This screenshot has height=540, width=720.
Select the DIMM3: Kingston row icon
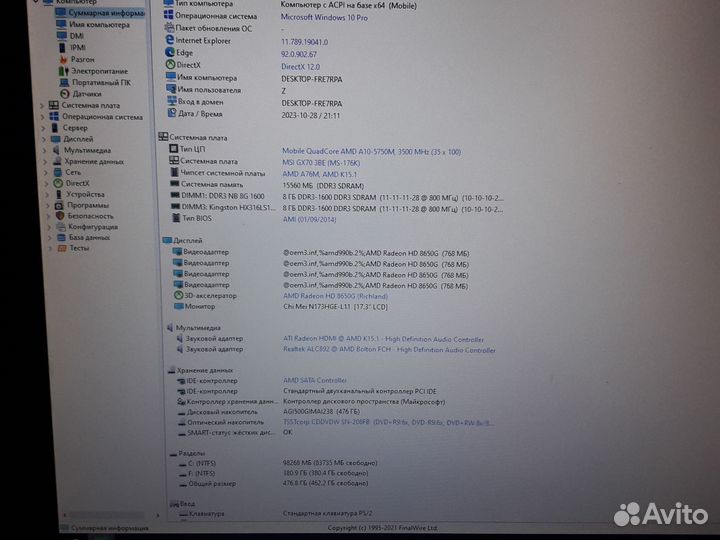(175, 207)
